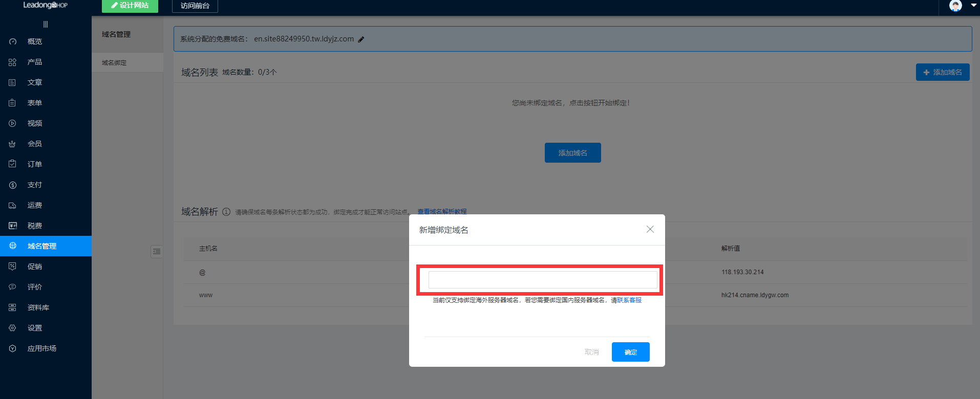980x399 pixels.
Task: Open the 会员 menu item
Action: tap(35, 144)
